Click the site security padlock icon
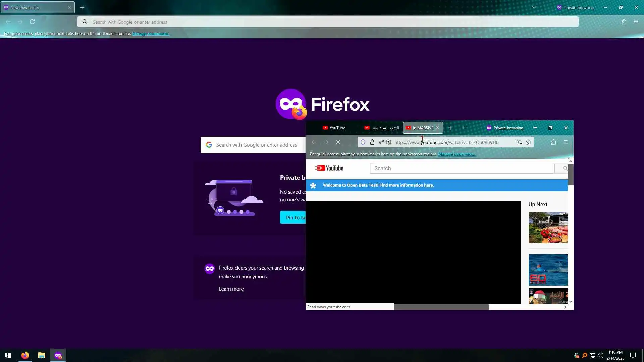The width and height of the screenshot is (644, 362). click(x=372, y=142)
